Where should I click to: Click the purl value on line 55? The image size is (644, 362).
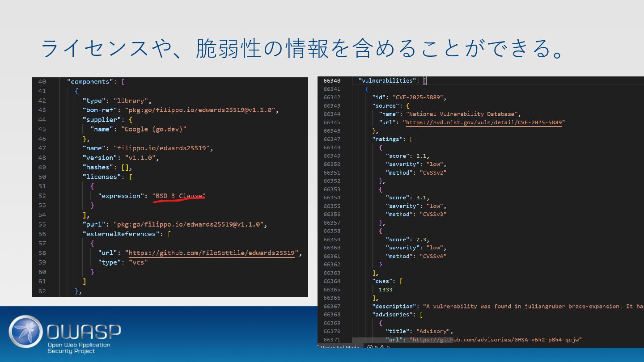pyautogui.click(x=188, y=224)
